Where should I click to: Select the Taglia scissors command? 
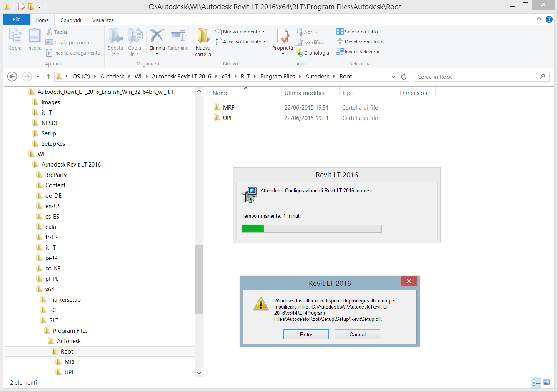click(x=57, y=32)
